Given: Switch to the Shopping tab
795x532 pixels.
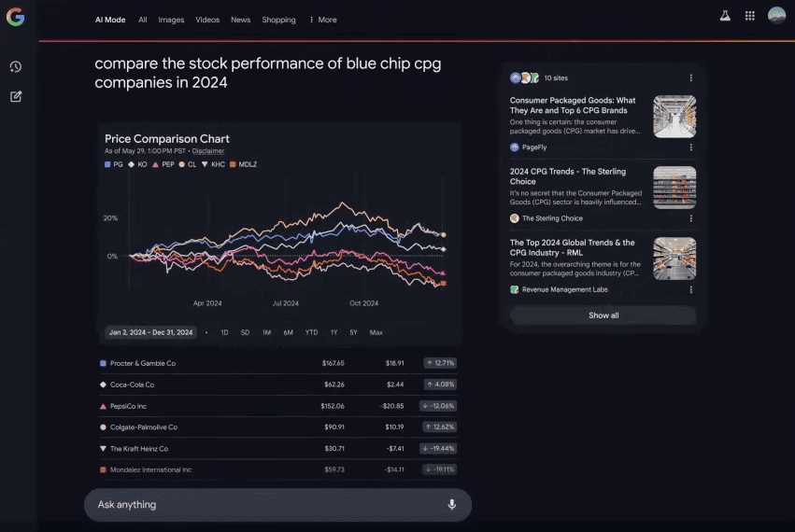Looking at the screenshot, I should (278, 20).
